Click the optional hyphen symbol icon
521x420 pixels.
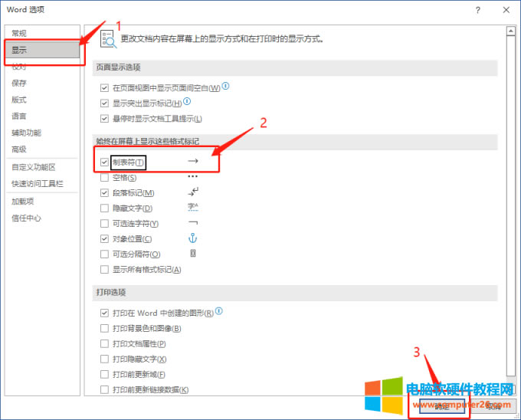pyautogui.click(x=193, y=223)
